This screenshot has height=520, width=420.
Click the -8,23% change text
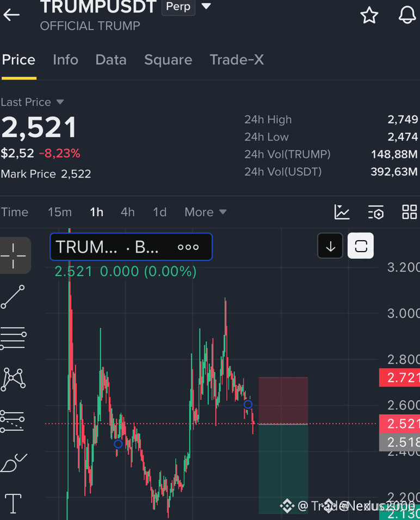(x=60, y=153)
